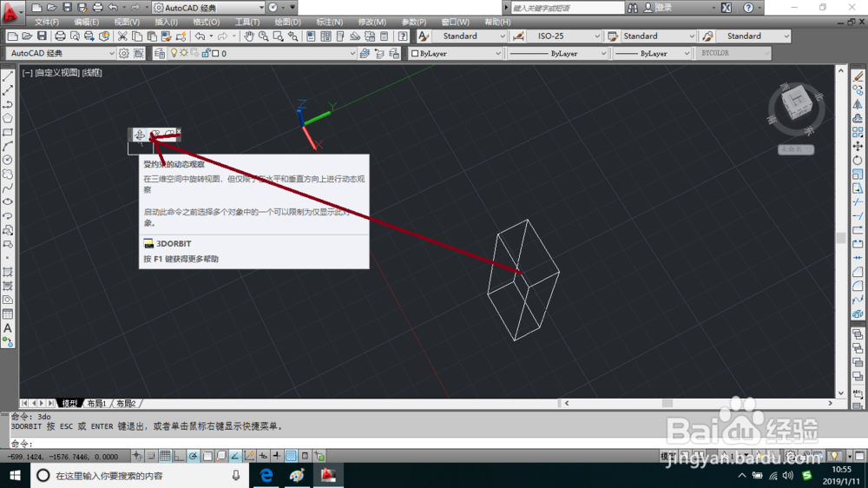Viewport: 868px width, 488px height.
Task: Click the keyword search box in title bar
Action: [x=567, y=8]
